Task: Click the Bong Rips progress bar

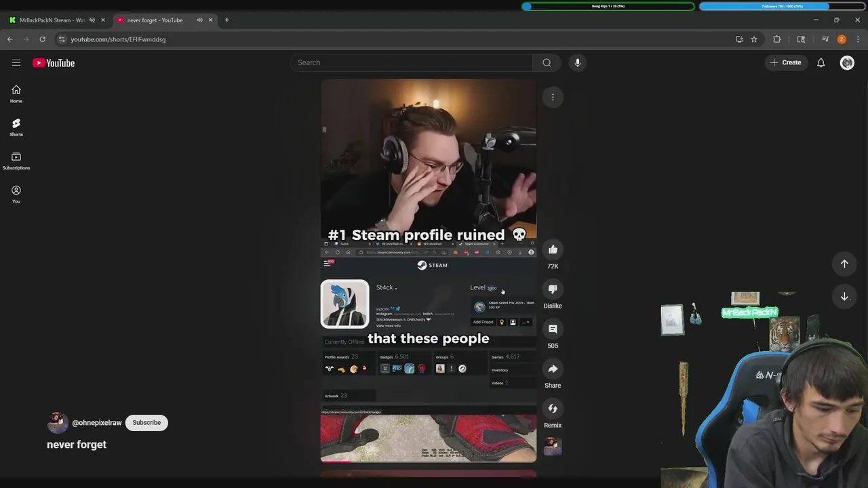Action: 608,6
